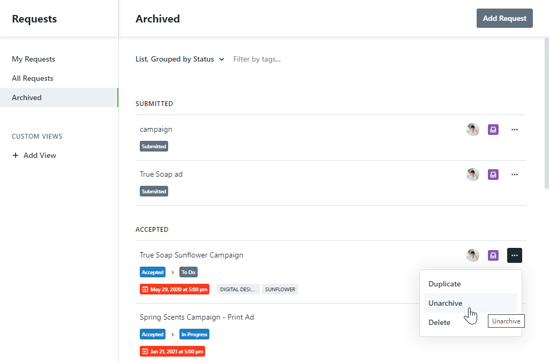Expand the List, Grouped by Status dropdown

coord(180,59)
